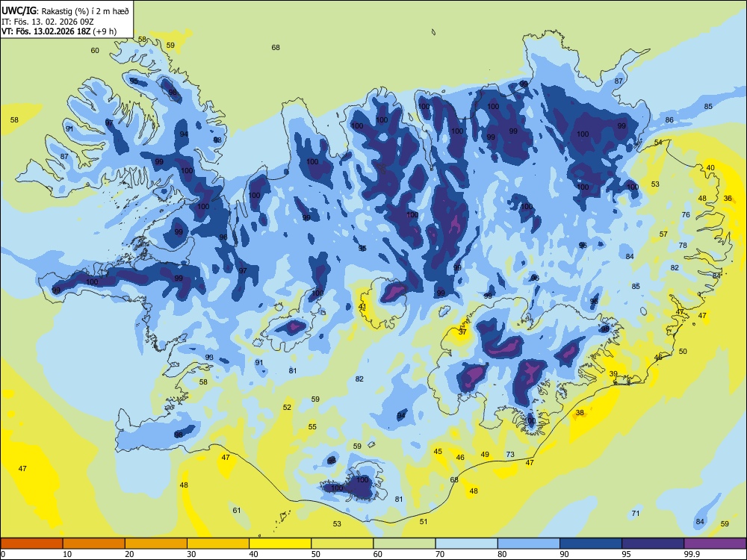Click the legend scale label '99.9'

coord(692,554)
